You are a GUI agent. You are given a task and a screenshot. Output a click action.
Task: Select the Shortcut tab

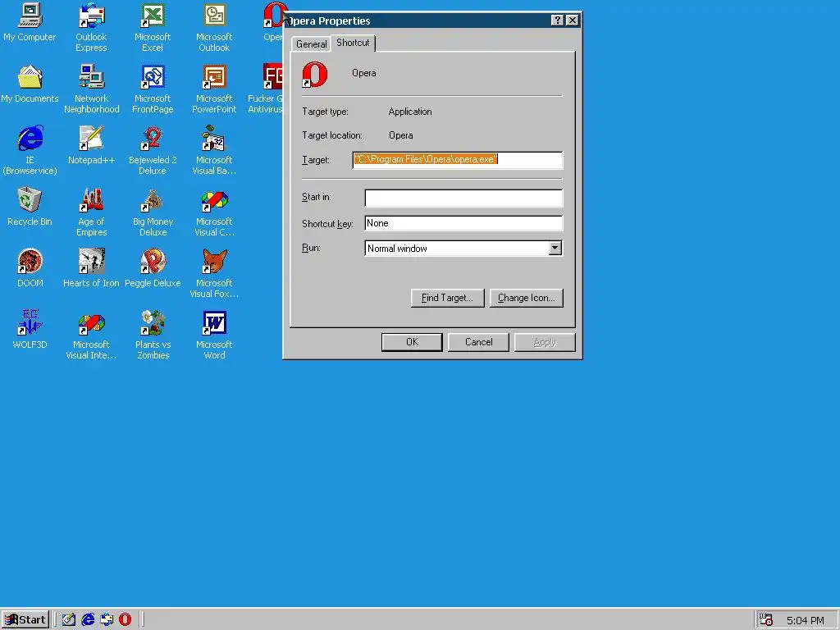tap(353, 43)
